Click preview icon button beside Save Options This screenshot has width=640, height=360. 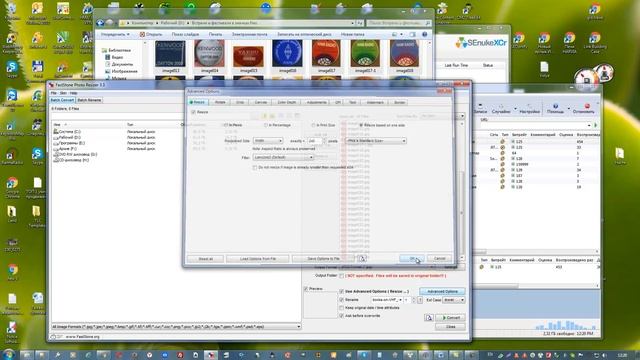(x=362, y=259)
